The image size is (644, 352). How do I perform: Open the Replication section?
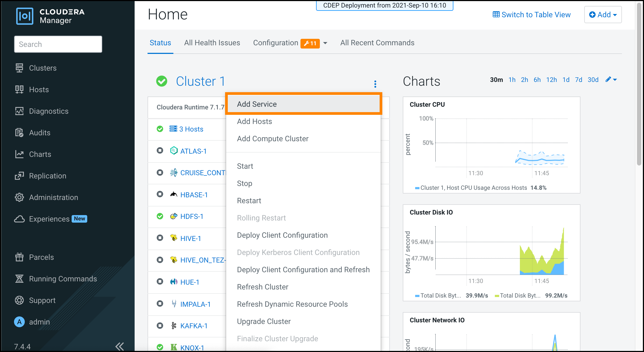[x=47, y=176]
